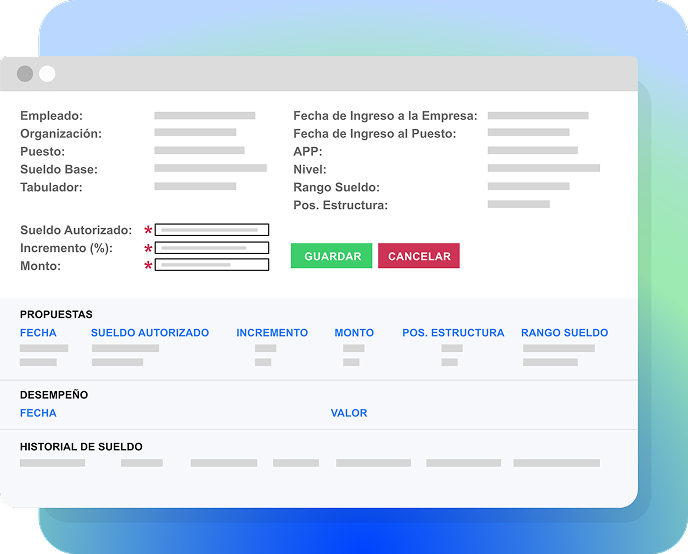The image size is (688, 554).
Task: Click the white circle in title bar
Action: pos(47,74)
